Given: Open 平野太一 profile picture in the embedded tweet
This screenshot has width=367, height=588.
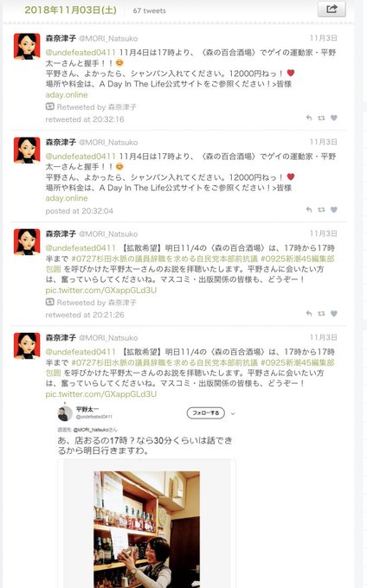Looking at the screenshot, I should (x=65, y=413).
